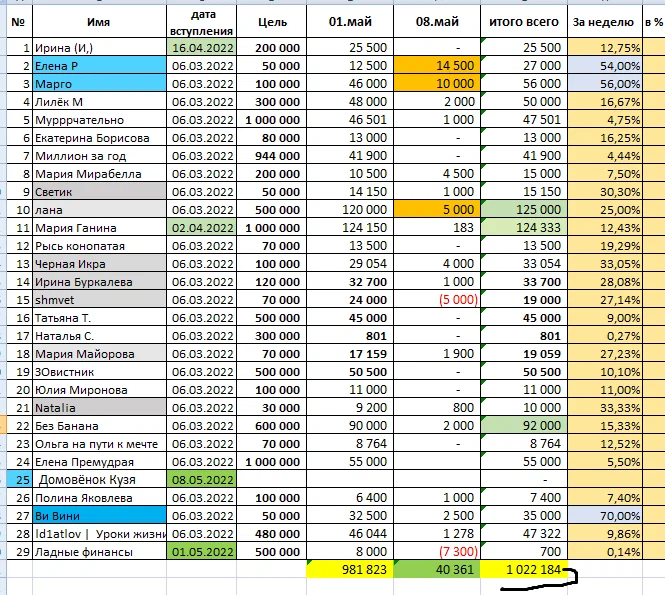The image size is (665, 595).
Task: Select the blue cell 'Ви Вини'
Action: click(x=99, y=516)
